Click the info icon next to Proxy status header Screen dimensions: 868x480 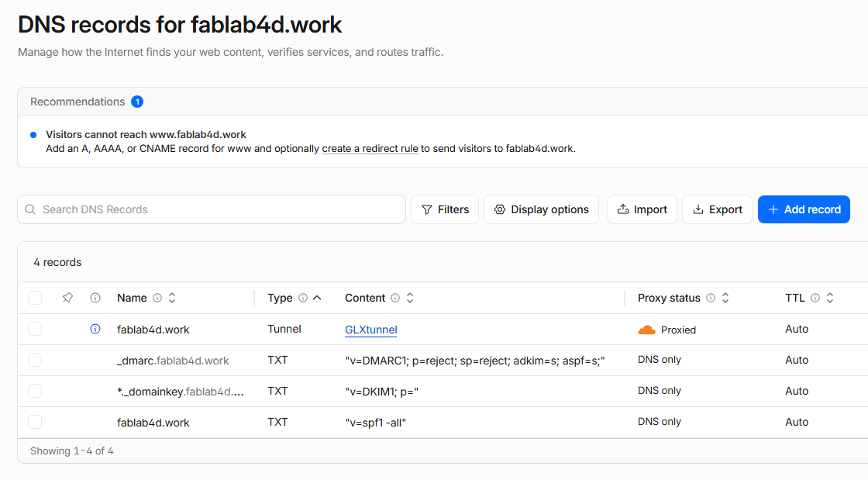point(711,298)
